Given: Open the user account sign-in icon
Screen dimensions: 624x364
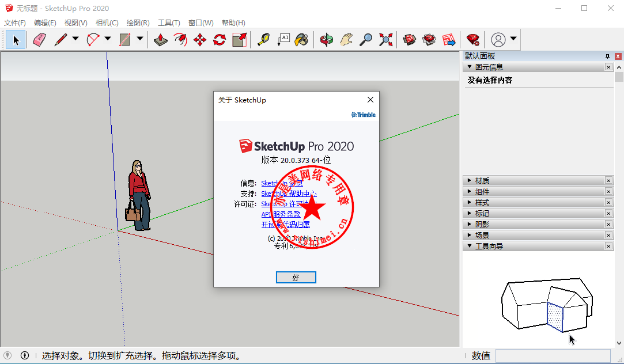Looking at the screenshot, I should [x=498, y=40].
